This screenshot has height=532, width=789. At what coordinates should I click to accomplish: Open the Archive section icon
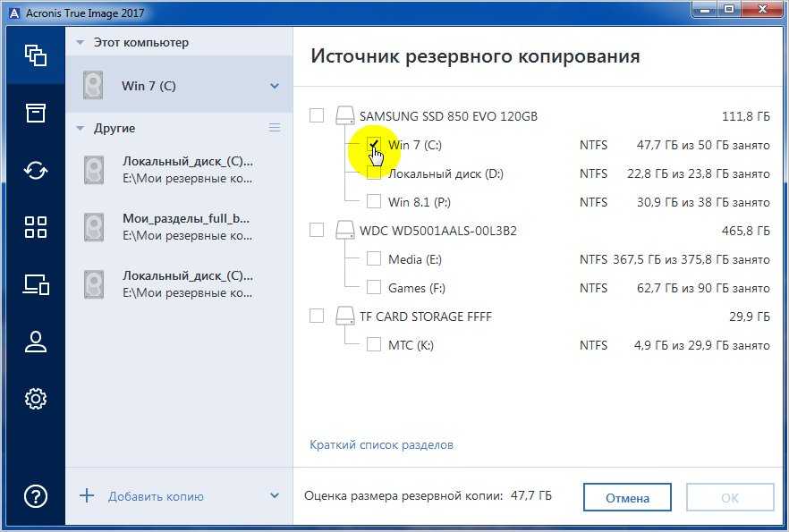(x=35, y=113)
